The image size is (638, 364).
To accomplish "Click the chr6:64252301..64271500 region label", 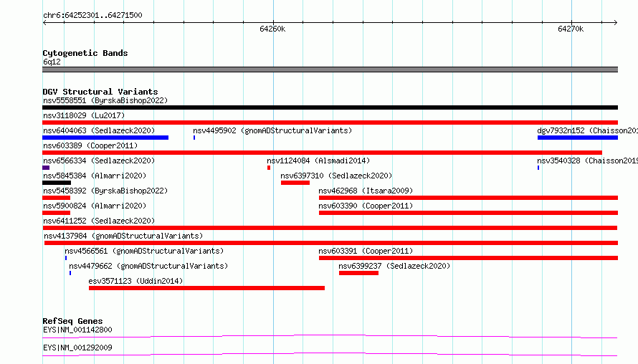I will coord(92,16).
